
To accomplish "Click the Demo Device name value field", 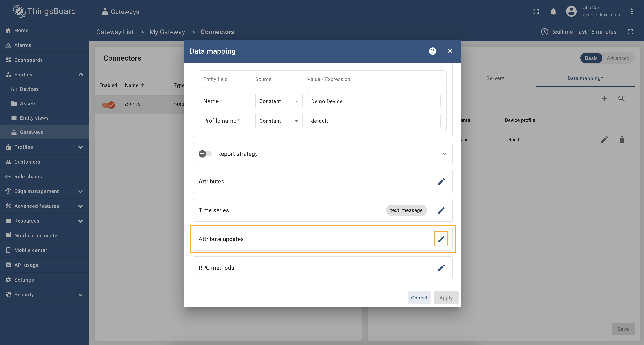I will [373, 101].
